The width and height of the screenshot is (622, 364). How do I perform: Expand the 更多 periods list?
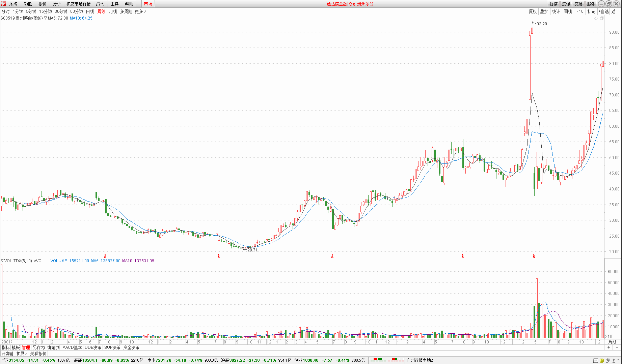click(140, 11)
